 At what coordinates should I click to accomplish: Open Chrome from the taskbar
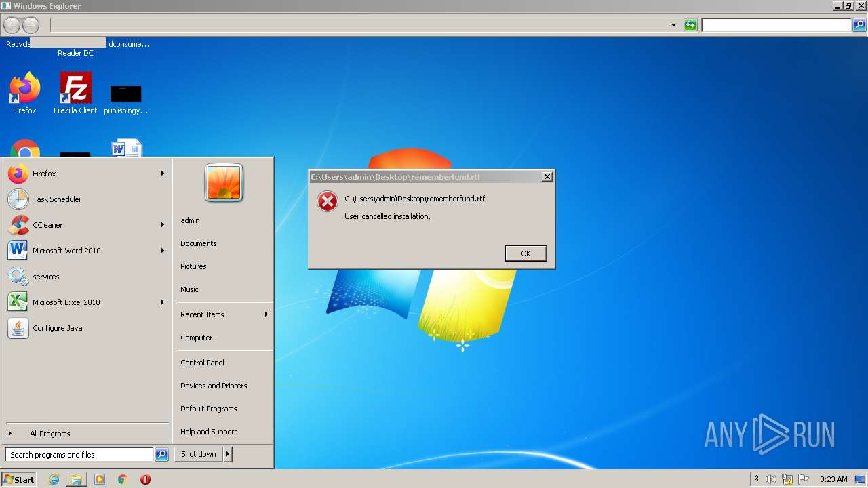(123, 479)
